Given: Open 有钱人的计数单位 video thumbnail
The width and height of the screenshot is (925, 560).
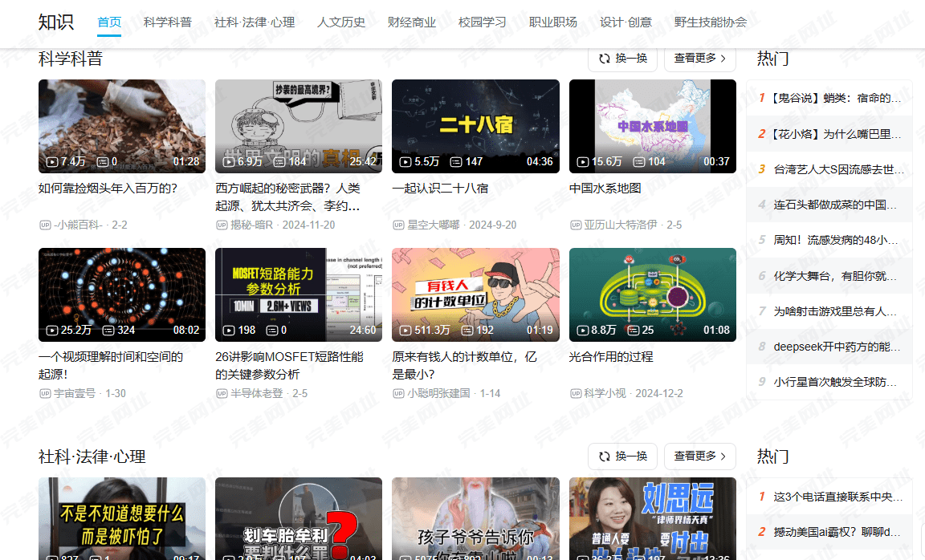Looking at the screenshot, I should point(475,294).
